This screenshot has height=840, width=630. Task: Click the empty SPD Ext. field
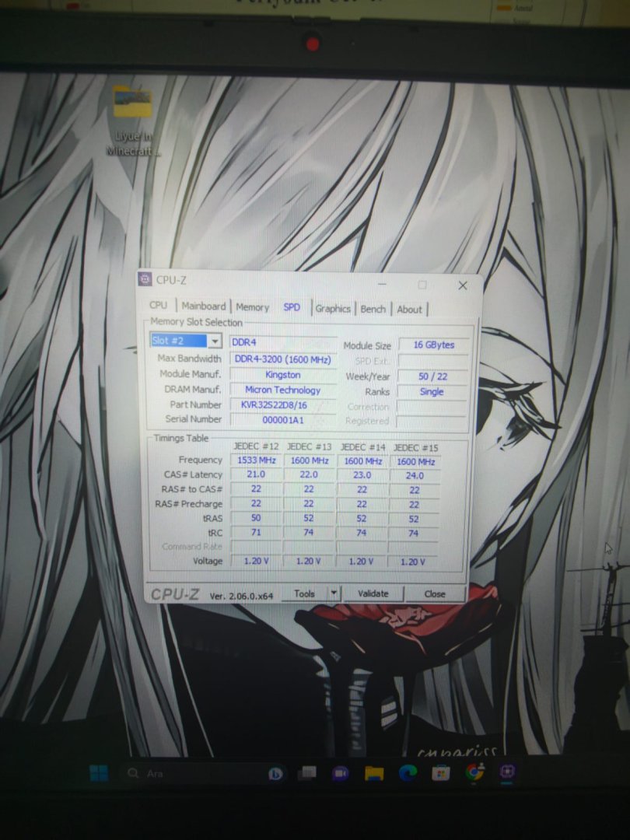433,361
